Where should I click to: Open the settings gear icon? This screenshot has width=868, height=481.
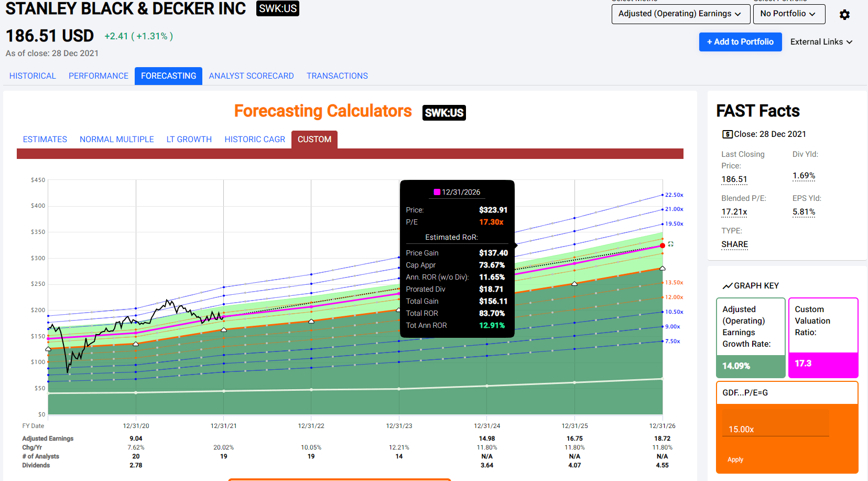click(844, 15)
